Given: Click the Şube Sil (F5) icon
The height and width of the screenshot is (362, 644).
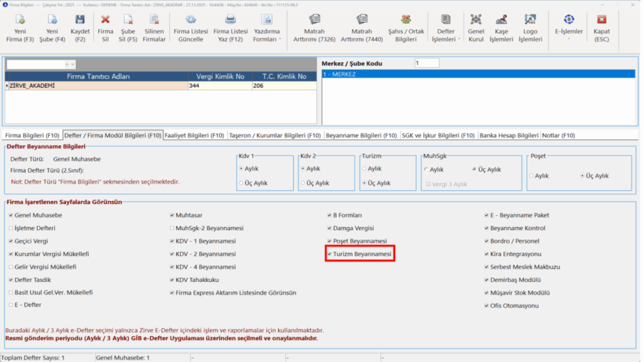Looking at the screenshot, I should click(128, 19).
